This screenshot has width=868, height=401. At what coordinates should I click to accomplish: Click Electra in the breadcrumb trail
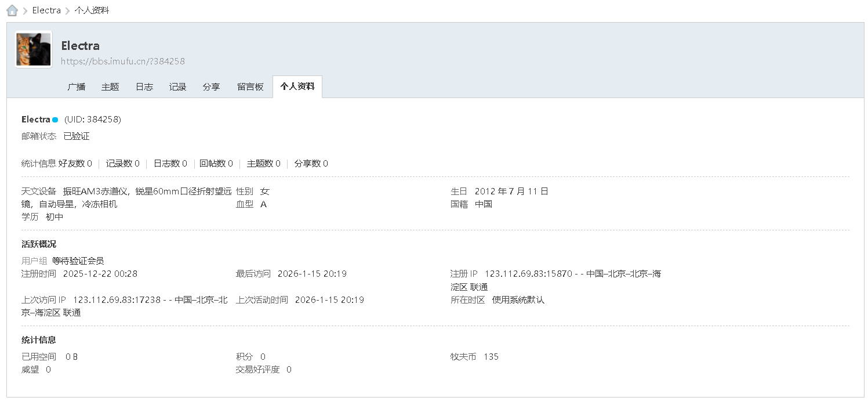46,10
